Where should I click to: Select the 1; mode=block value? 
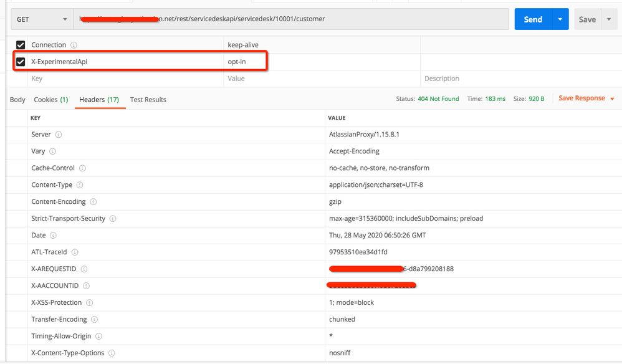point(352,302)
